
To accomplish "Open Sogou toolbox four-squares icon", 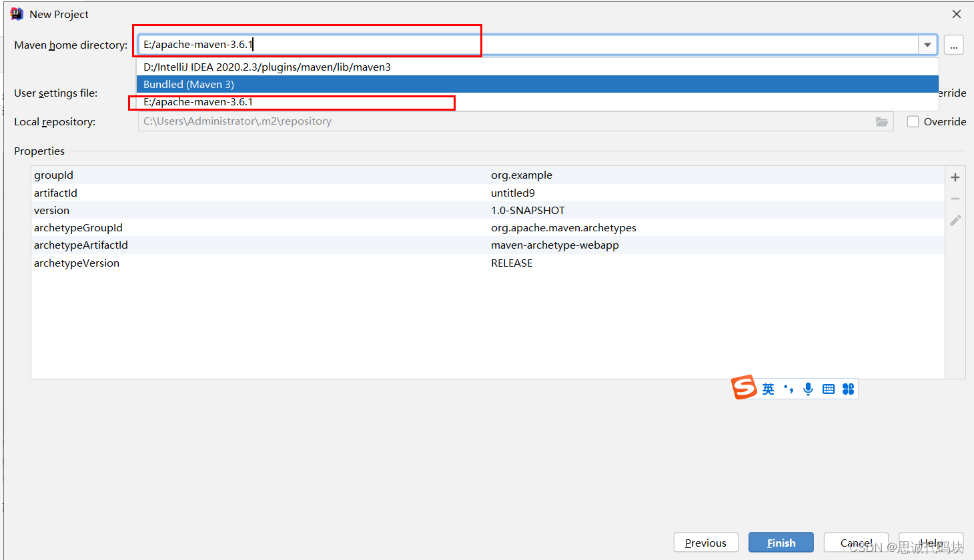I will click(848, 389).
